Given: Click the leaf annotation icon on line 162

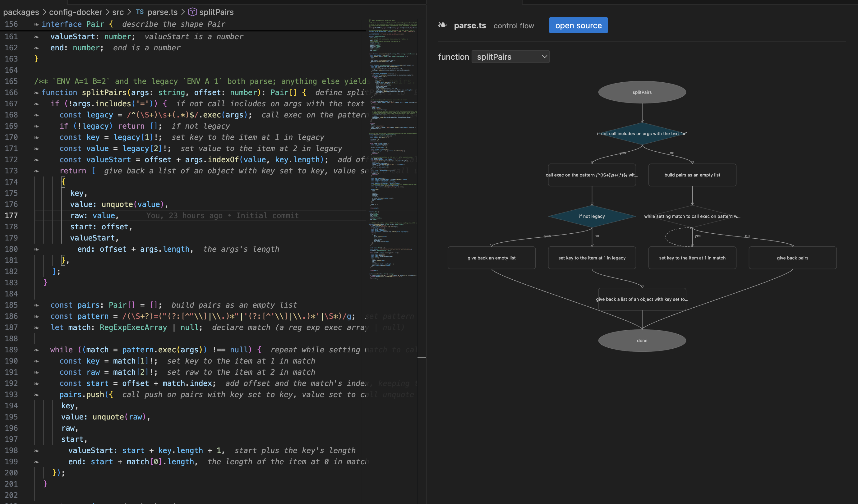Looking at the screenshot, I should click(x=36, y=48).
